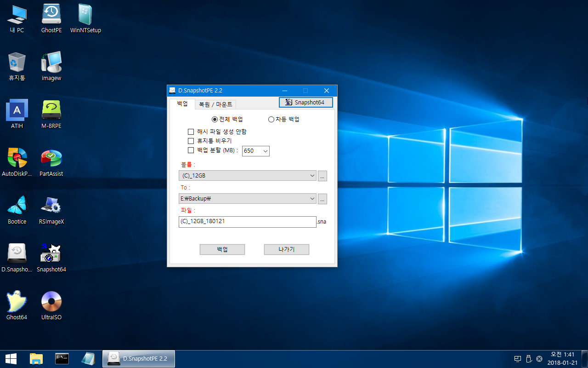Click browse button next to To path

pyautogui.click(x=322, y=199)
